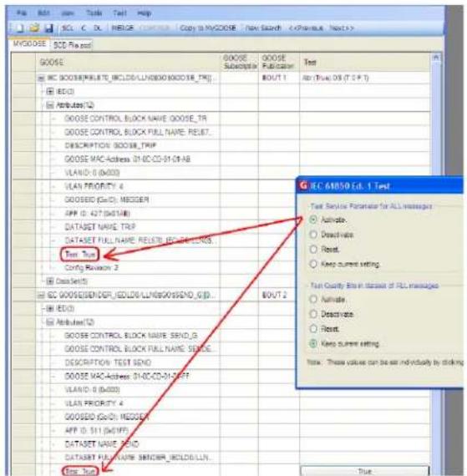Select Activate under Test Service Parameter

click(x=313, y=220)
